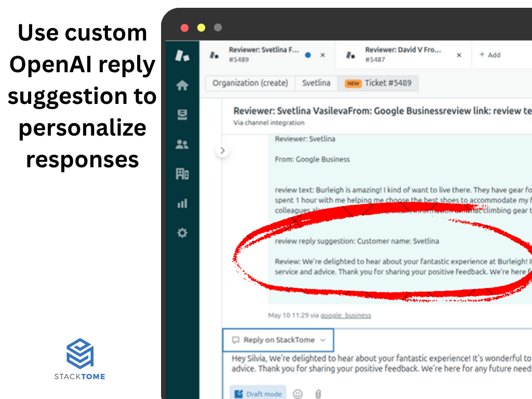
Task: Click the 'Reviewer: Svetlina' line in the message
Action: (x=305, y=139)
